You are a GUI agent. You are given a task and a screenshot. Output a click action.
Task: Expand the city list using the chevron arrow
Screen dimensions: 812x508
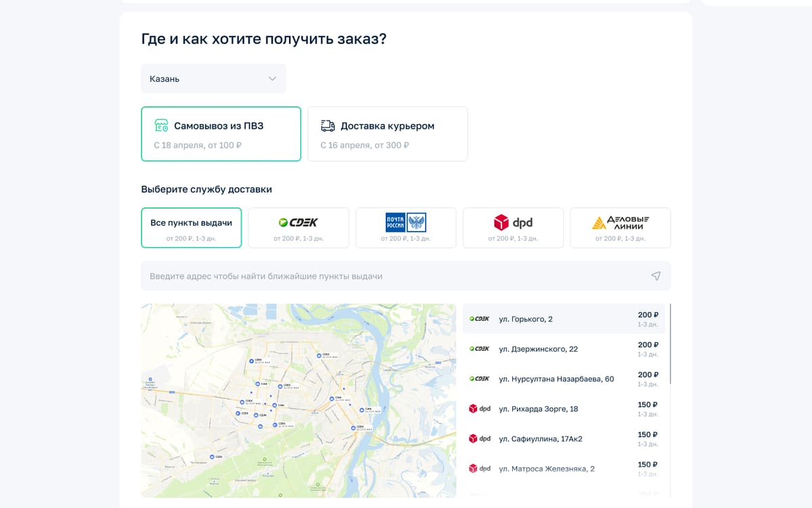[272, 79]
